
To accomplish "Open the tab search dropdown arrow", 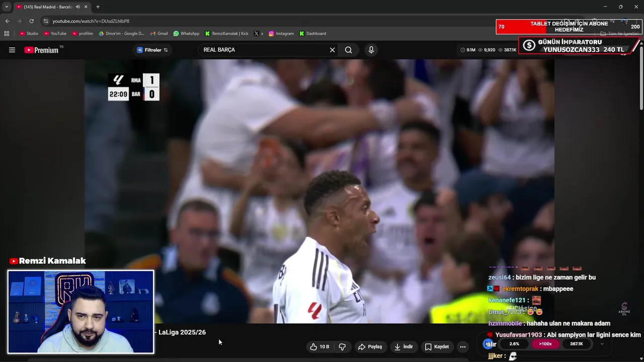I will point(7,7).
